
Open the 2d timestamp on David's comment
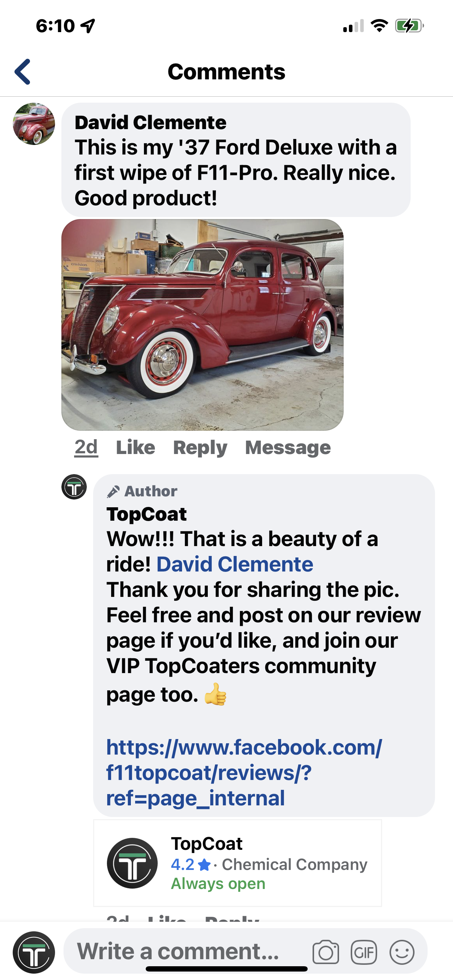(86, 447)
